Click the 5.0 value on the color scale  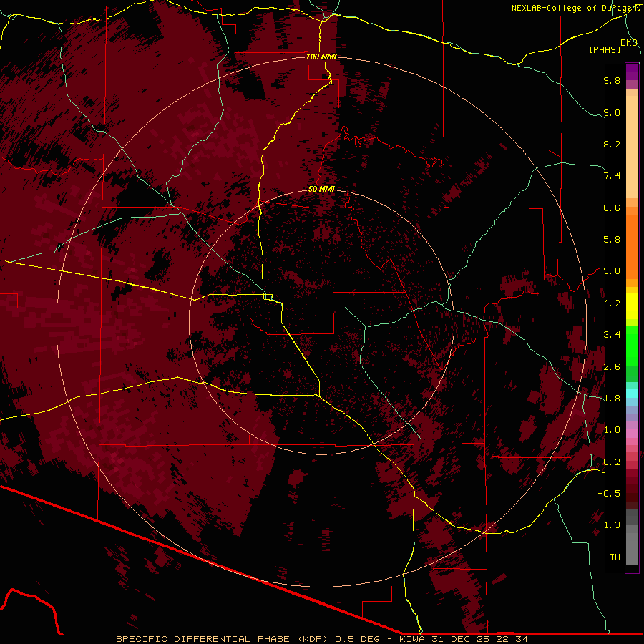[x=612, y=271]
